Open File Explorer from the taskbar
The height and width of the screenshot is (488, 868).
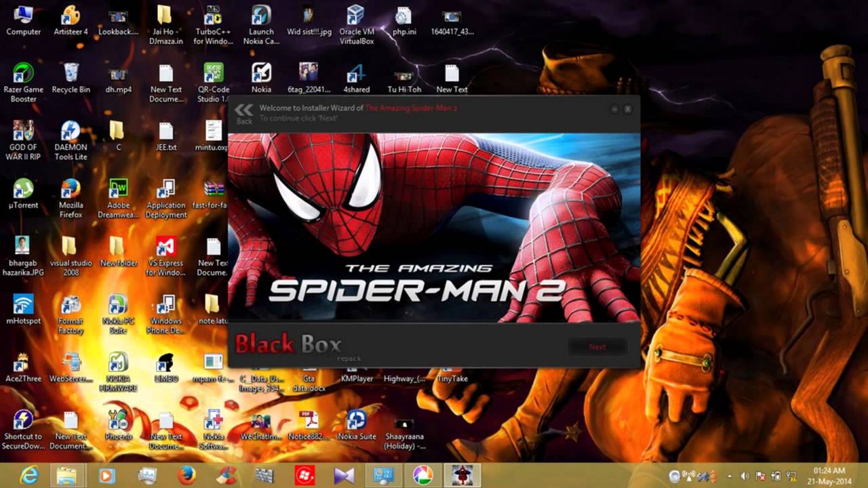pyautogui.click(x=67, y=476)
